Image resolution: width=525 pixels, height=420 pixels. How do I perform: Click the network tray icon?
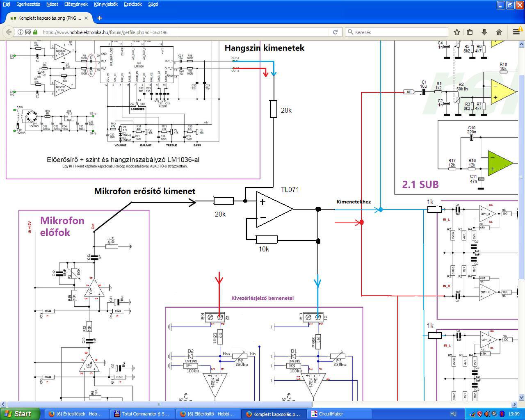pyautogui.click(x=472, y=414)
